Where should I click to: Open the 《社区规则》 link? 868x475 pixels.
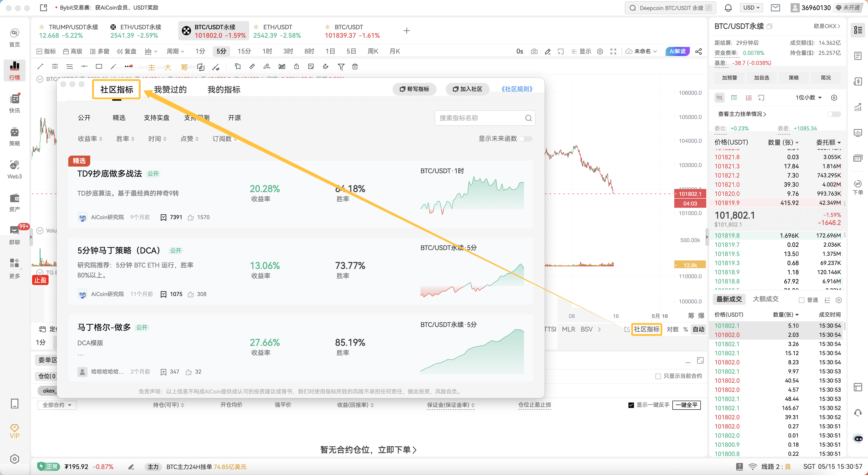(516, 89)
